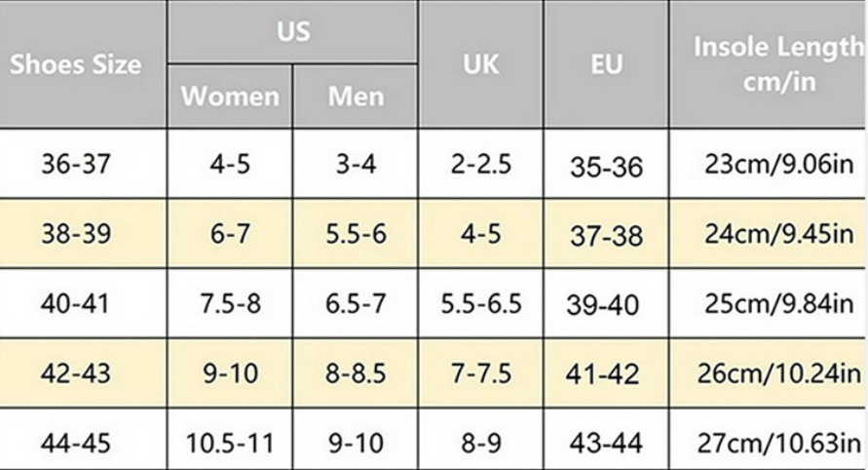Click the Shoes Size column header
868x470 pixels.
[x=76, y=64]
